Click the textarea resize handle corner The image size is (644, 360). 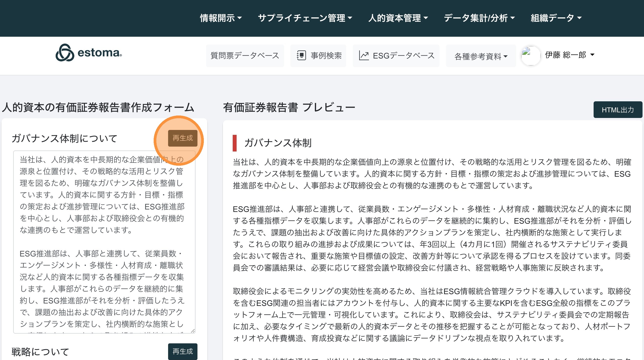(193, 331)
